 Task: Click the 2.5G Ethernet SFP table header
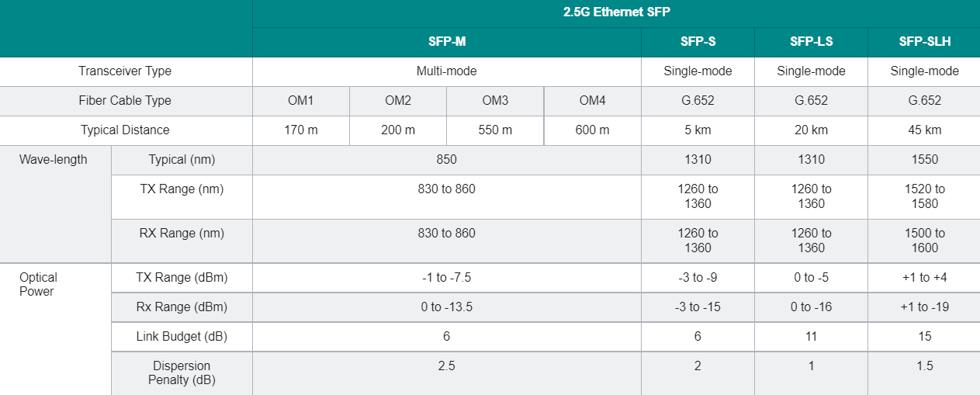615,13
